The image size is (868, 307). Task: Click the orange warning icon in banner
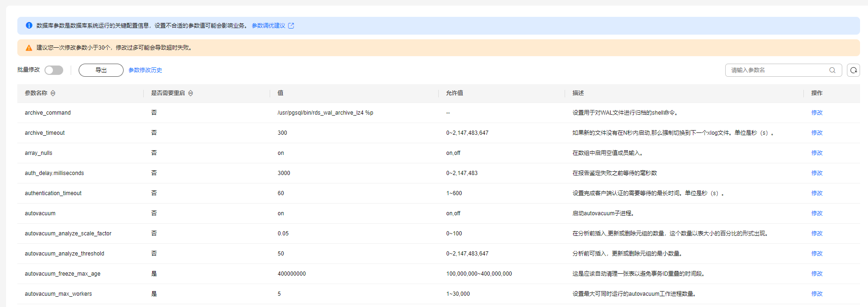tap(29, 48)
